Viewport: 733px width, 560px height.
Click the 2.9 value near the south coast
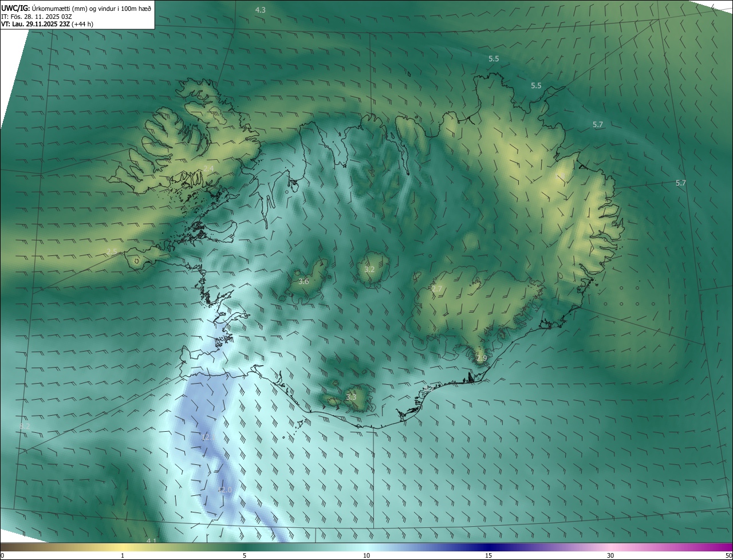481,358
